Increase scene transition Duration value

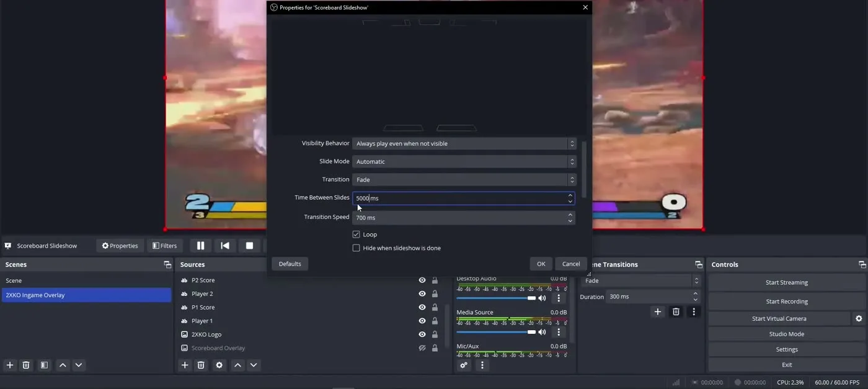click(695, 293)
